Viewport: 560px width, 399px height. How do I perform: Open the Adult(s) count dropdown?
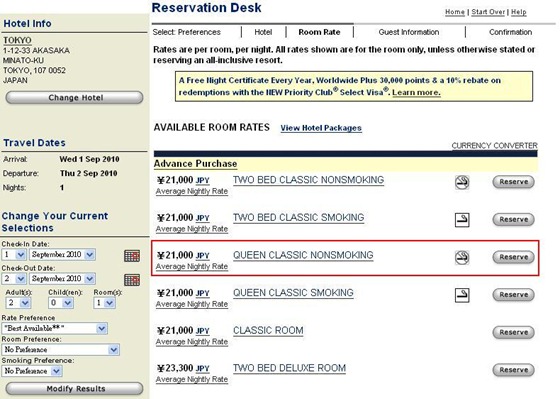pyautogui.click(x=18, y=303)
